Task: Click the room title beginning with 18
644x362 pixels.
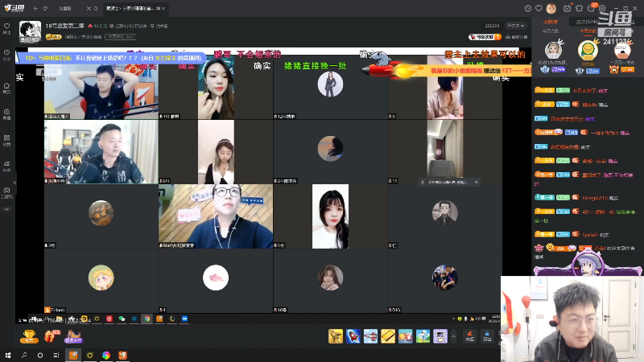Action: pyautogui.click(x=65, y=26)
